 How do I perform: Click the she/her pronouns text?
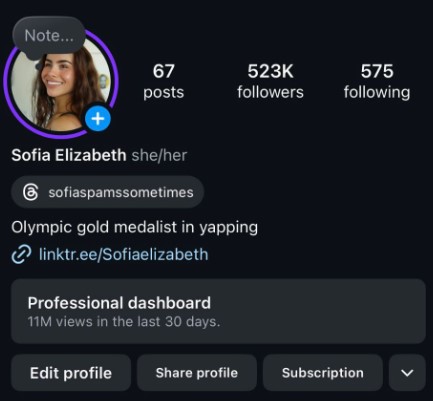pyautogui.click(x=159, y=156)
